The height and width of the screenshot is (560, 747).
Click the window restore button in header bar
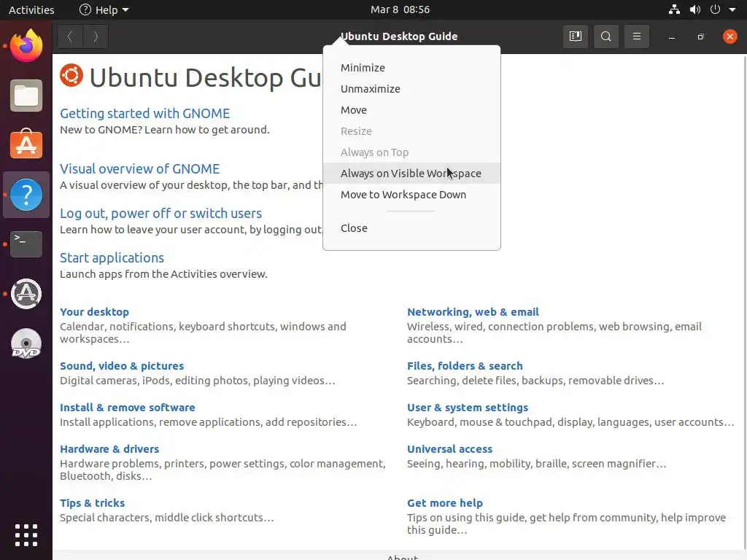coord(700,36)
